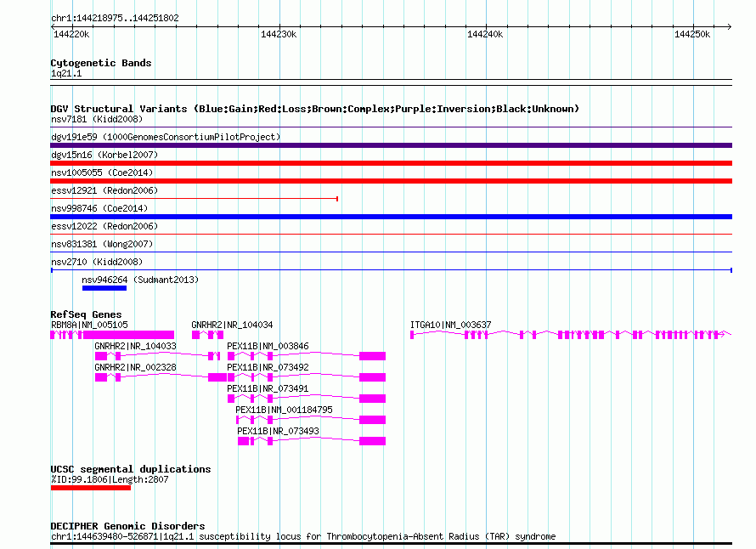Select the UCSC segmental duplications track title
Screen dimensions: 756x549
pyautogui.click(x=131, y=469)
